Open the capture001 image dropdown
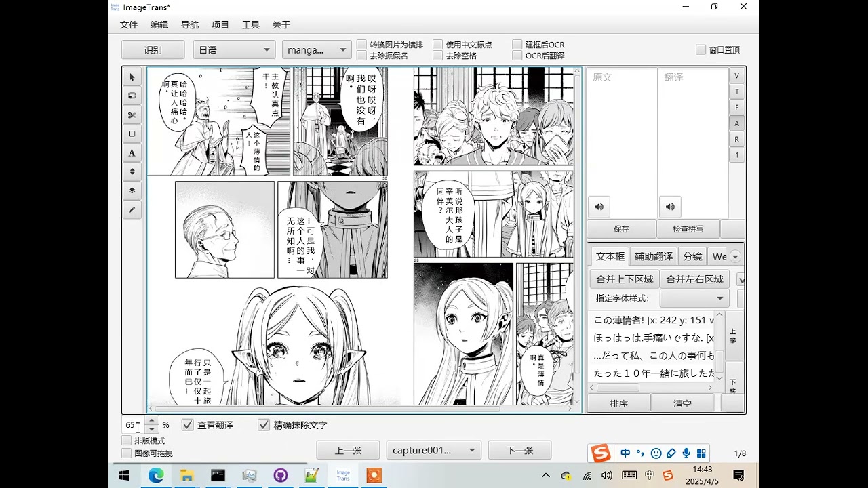The height and width of the screenshot is (488, 868). (x=434, y=450)
